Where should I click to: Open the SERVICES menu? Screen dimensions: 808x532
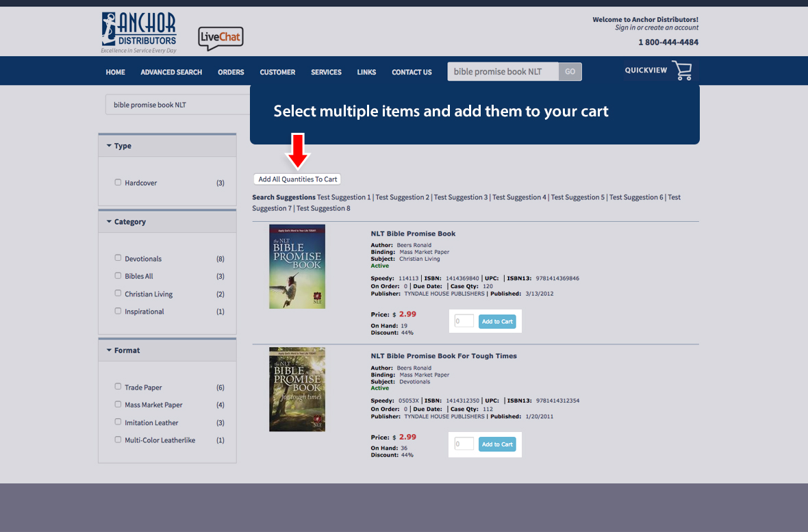coord(326,72)
